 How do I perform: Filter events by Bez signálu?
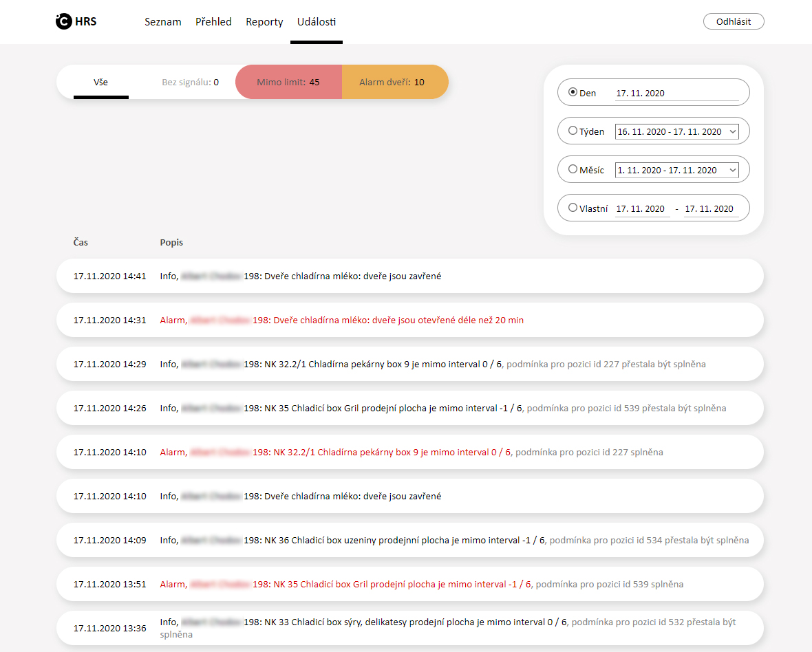(x=190, y=83)
